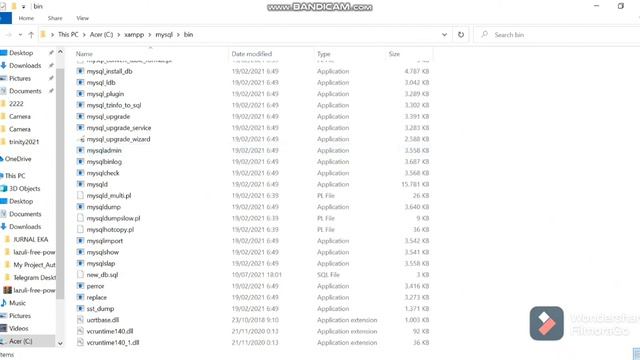The width and height of the screenshot is (640, 360).
Task: Select the mysqlshow file name
Action: pos(102,252)
